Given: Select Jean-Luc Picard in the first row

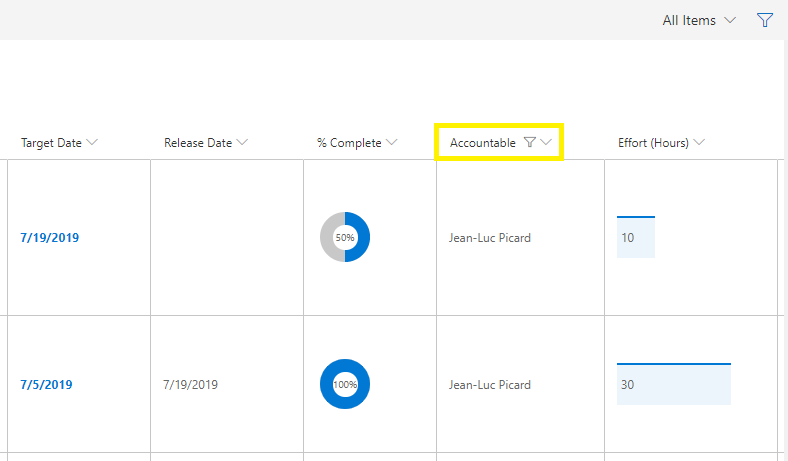Looking at the screenshot, I should (x=490, y=238).
